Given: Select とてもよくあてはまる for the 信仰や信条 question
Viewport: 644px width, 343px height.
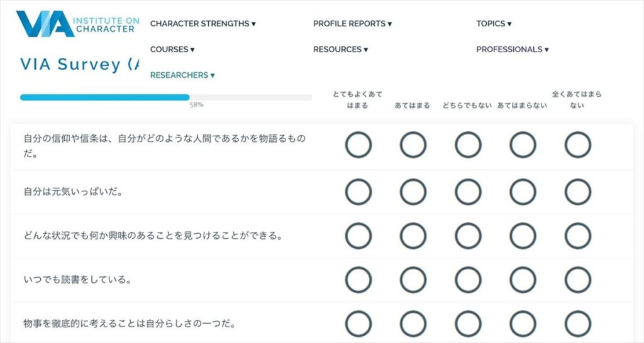Looking at the screenshot, I should (x=358, y=145).
